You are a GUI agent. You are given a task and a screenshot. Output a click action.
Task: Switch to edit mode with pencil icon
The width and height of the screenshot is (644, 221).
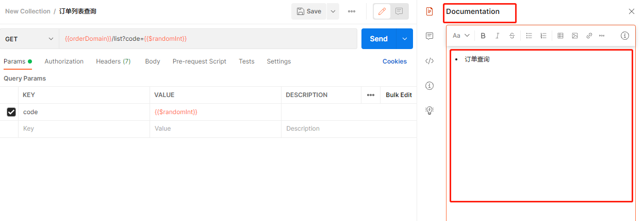(x=382, y=11)
